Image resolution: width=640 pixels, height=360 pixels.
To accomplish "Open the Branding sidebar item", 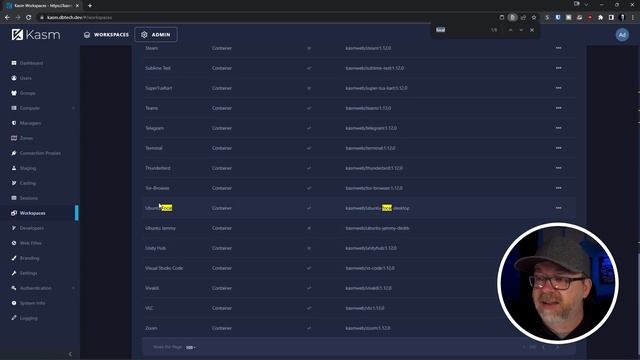I will (29, 258).
